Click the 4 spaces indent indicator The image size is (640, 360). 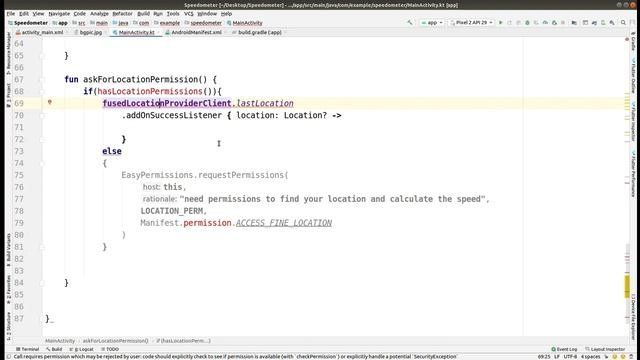click(590, 357)
